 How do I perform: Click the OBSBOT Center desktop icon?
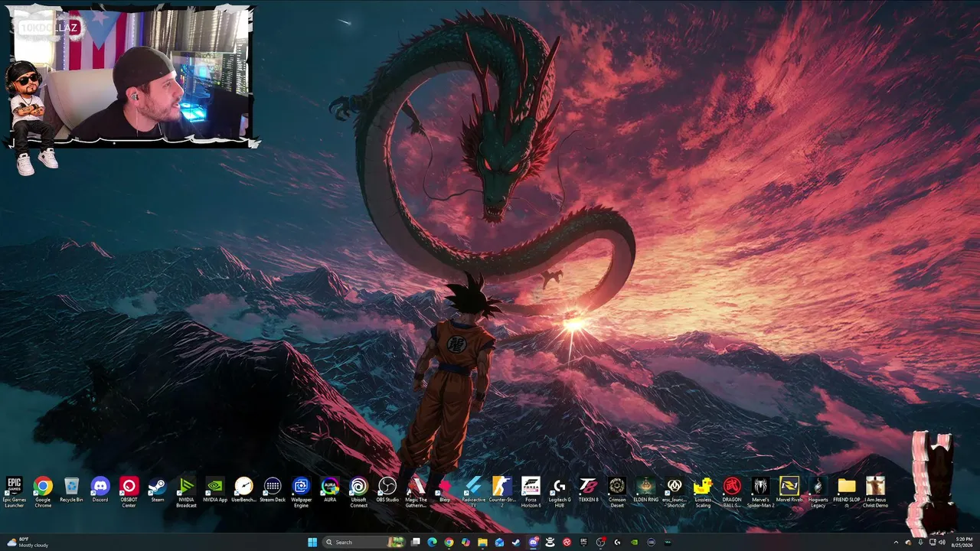click(x=129, y=491)
